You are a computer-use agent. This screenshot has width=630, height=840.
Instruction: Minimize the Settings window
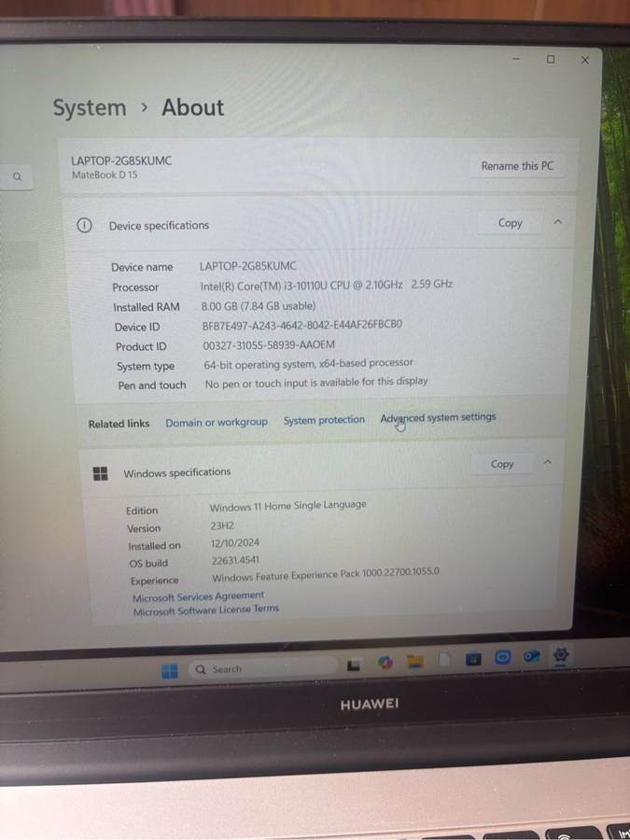516,59
